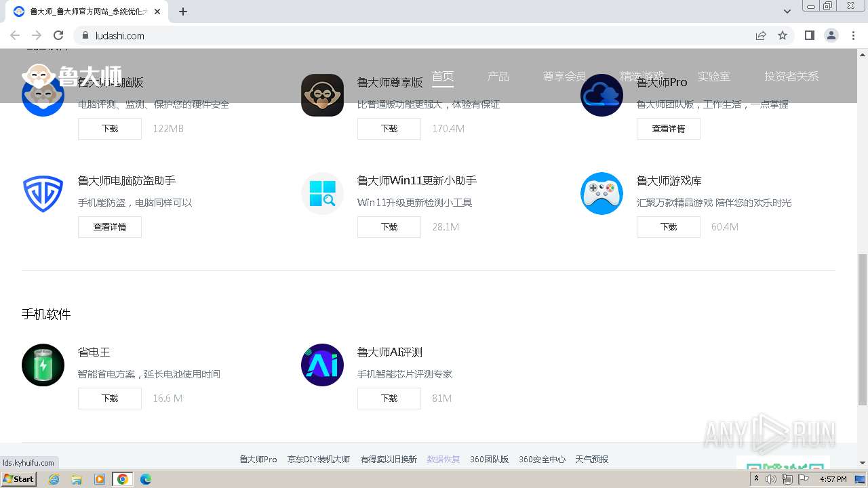Click the 手机软件 section heading
This screenshot has width=868, height=488.
[x=46, y=314]
